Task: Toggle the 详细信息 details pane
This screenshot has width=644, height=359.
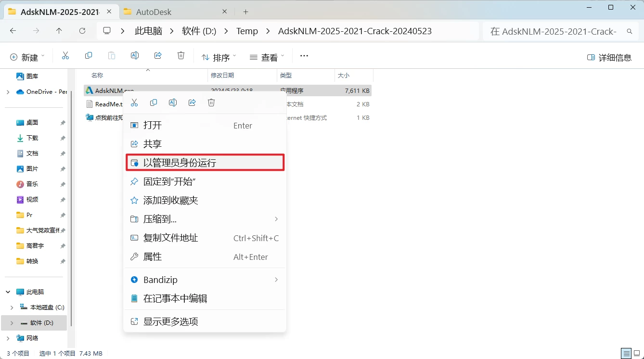Action: click(609, 57)
